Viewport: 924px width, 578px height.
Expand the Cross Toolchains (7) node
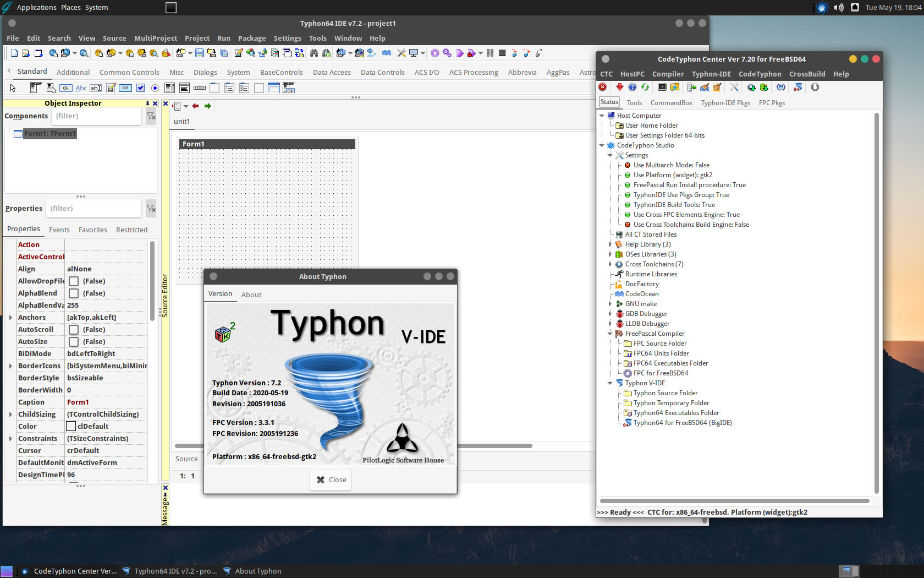point(610,264)
